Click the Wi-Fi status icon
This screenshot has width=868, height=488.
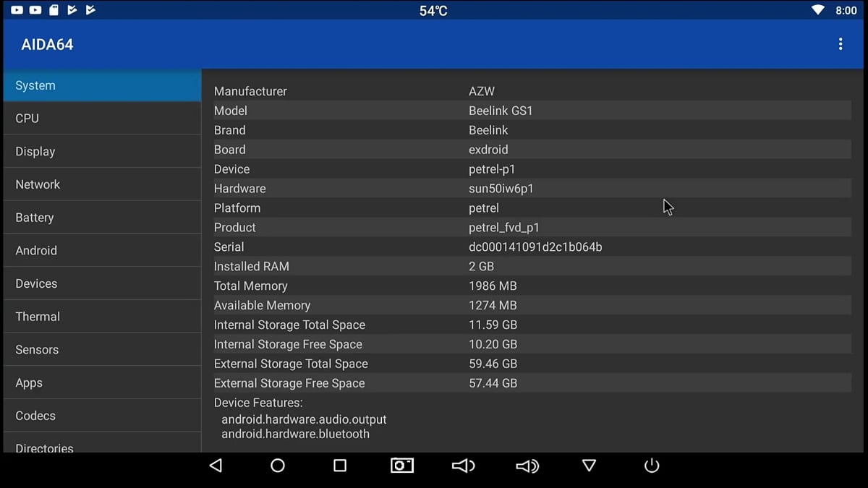click(x=818, y=10)
